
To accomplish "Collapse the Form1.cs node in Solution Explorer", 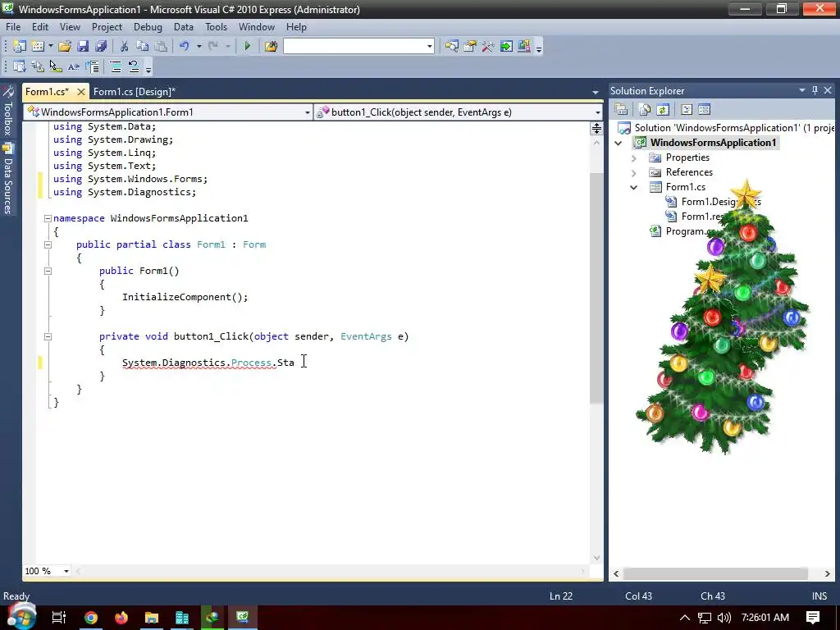I will 634,188.
